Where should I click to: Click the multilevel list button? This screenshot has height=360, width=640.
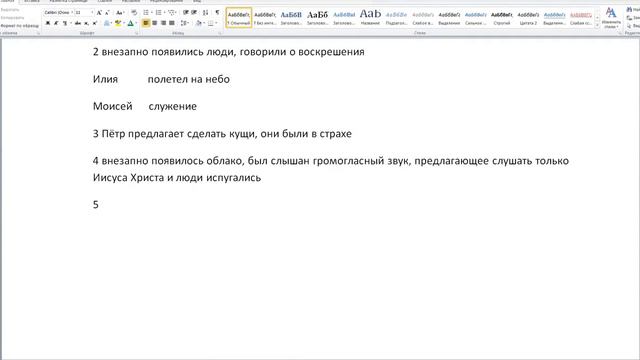(x=171, y=13)
